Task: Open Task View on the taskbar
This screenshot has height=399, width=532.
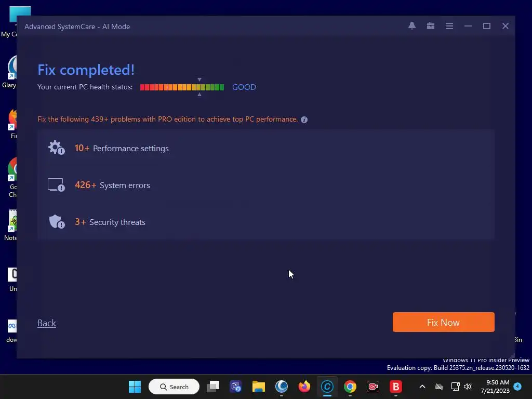Action: point(213,387)
